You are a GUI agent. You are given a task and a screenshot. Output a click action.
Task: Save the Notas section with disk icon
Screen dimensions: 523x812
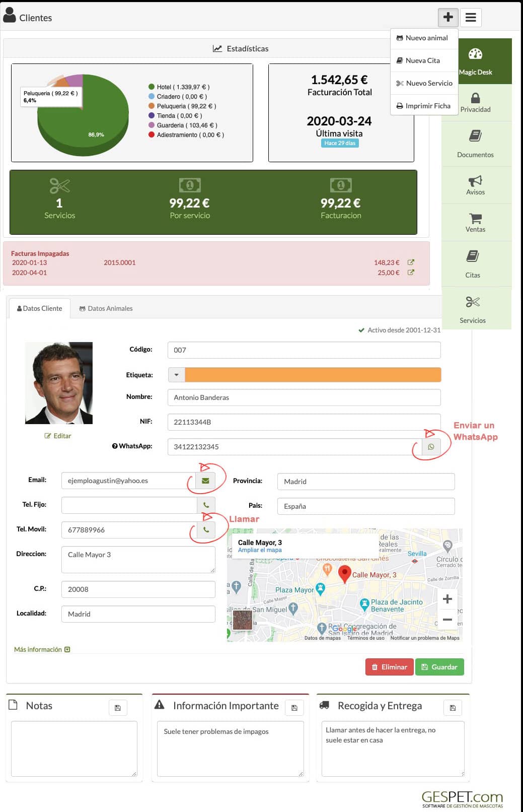click(x=118, y=708)
